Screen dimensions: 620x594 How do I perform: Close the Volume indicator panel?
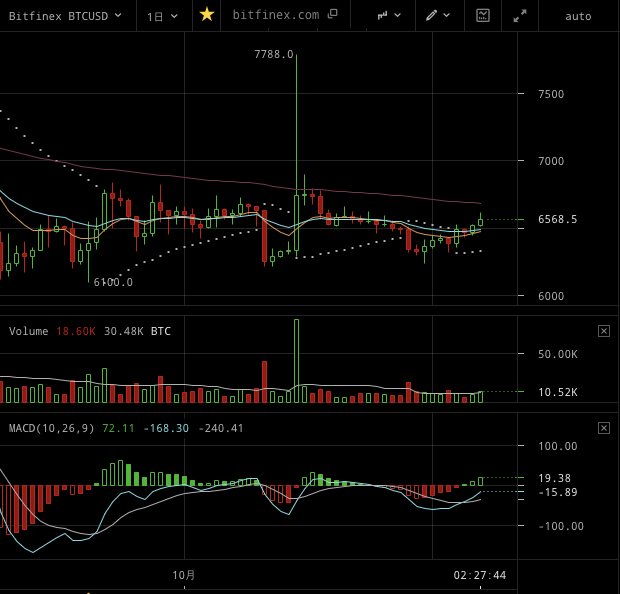604,331
